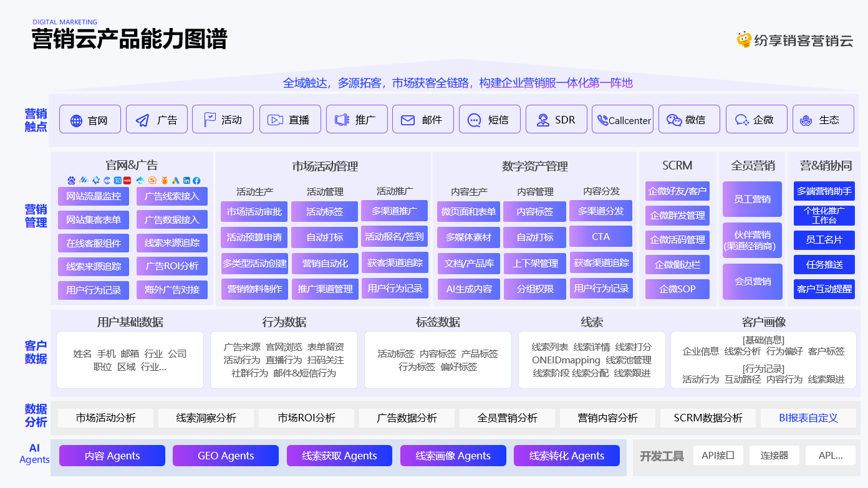The width and height of the screenshot is (868, 488).
Task: Click the 市场活动审批 tile
Action: 254,211
